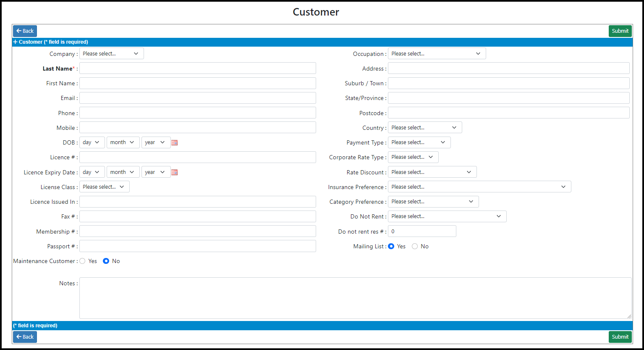Image resolution: width=644 pixels, height=350 pixels.
Task: Select the DOB month dropdown
Action: click(x=123, y=142)
